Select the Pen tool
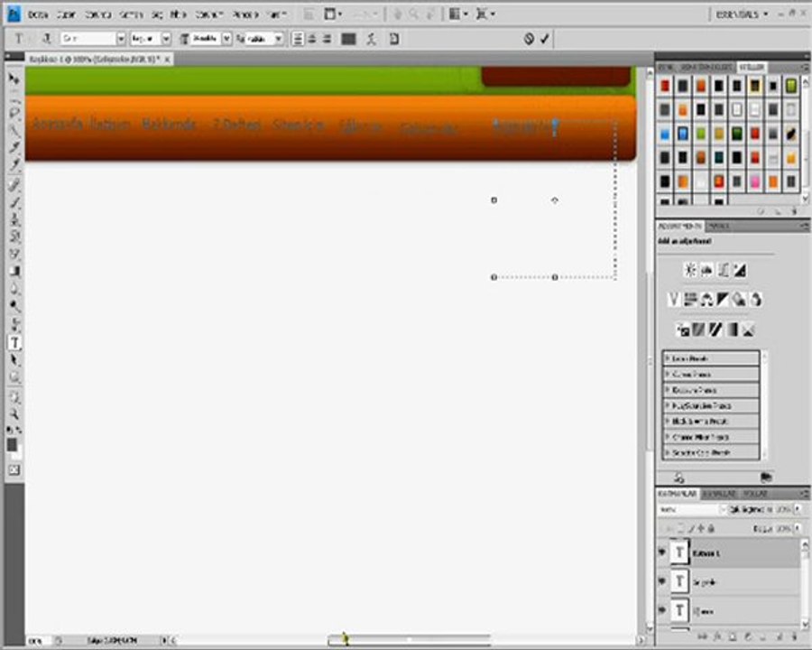The height and width of the screenshot is (650, 812). click(14, 324)
